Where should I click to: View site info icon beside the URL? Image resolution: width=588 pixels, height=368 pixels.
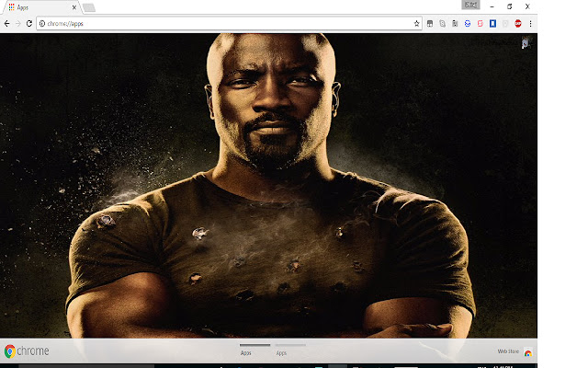tap(42, 24)
